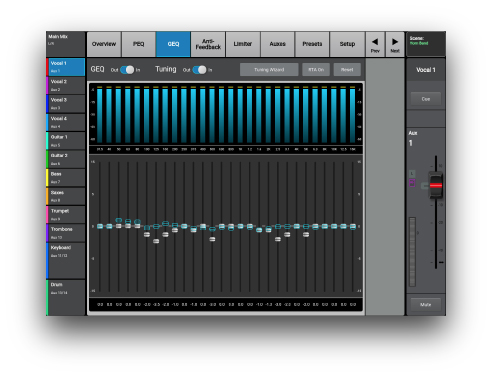Reset the graphic EQ
Viewport: 491px width, 376px height.
click(x=347, y=70)
